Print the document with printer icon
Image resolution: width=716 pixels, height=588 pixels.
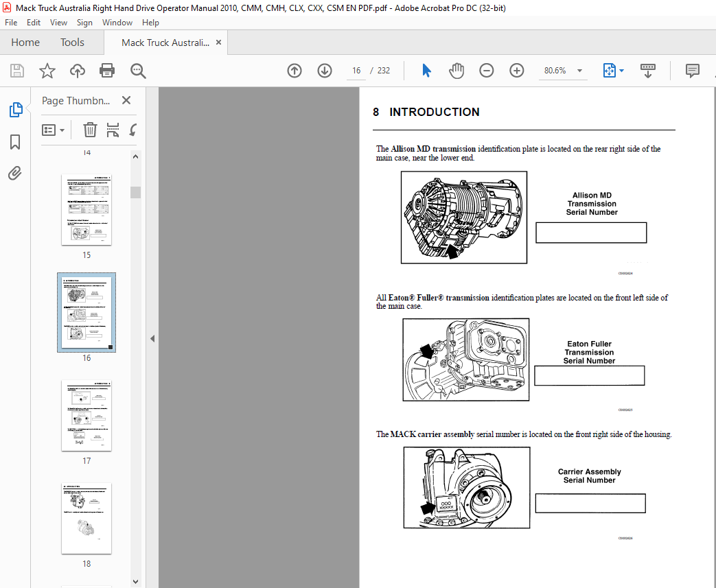(x=107, y=71)
